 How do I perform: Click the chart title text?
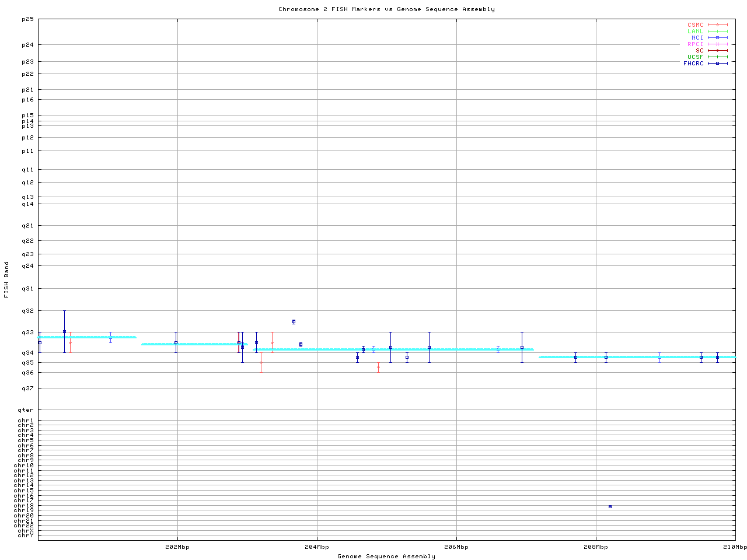[x=386, y=9]
